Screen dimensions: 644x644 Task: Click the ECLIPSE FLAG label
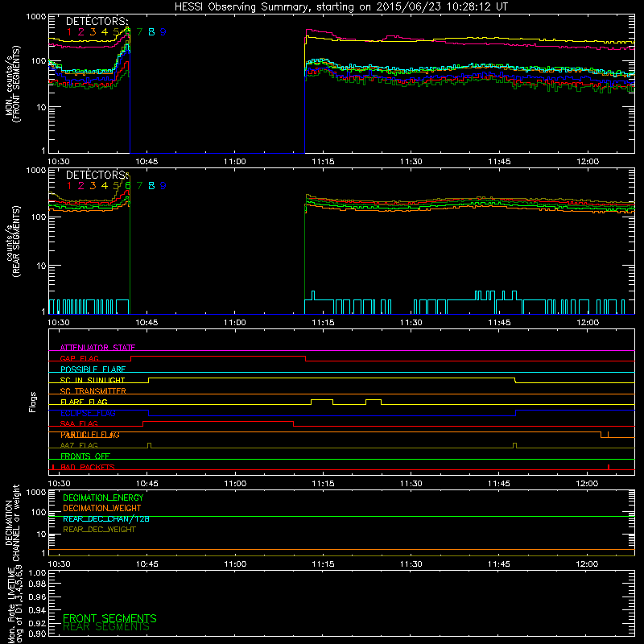tap(88, 413)
